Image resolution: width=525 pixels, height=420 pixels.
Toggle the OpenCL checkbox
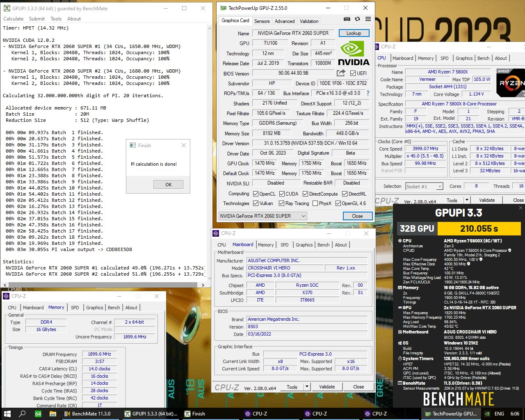[256, 194]
